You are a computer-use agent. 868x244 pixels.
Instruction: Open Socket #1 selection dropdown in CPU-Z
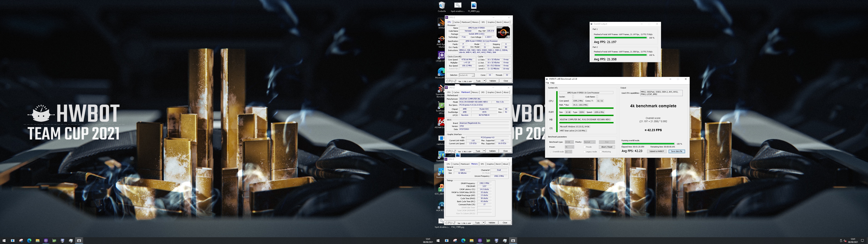pos(467,75)
